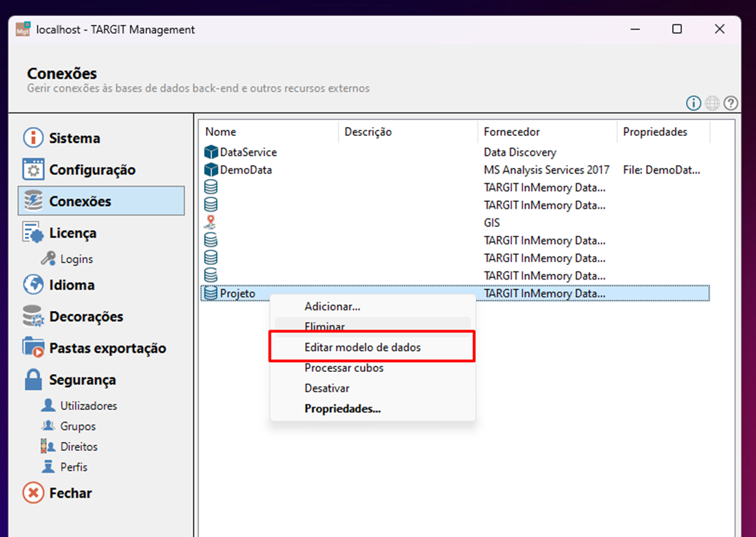
Task: Click the Logins key icon
Action: click(x=49, y=259)
